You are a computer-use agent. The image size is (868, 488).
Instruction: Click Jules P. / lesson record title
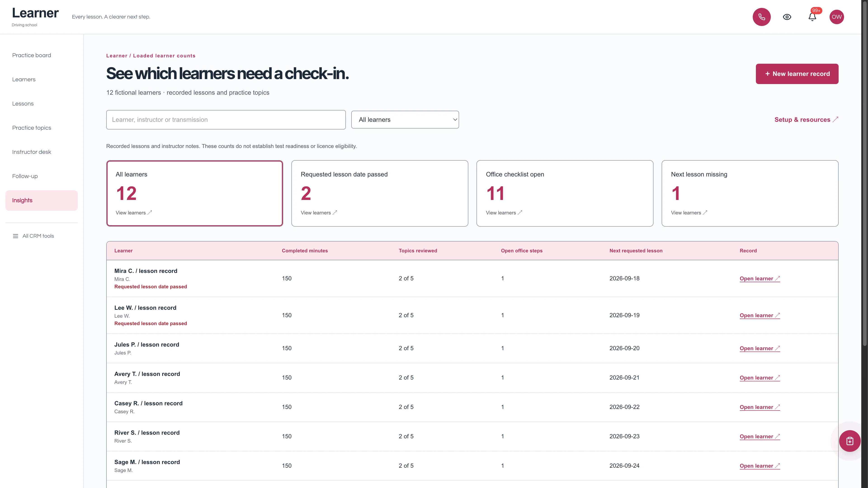(x=146, y=345)
